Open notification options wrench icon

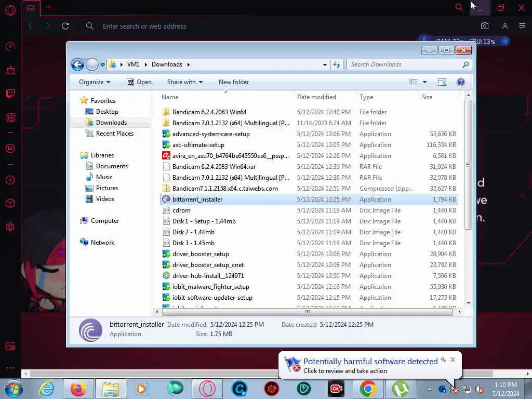(443, 360)
